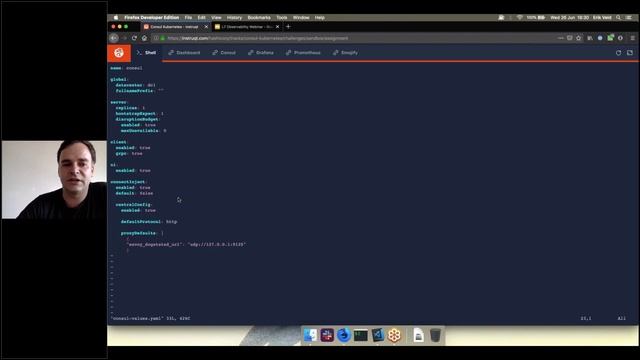Click the "centralConfig:" line in the editor
Viewport: 640px width, 360px height.
click(x=134, y=204)
